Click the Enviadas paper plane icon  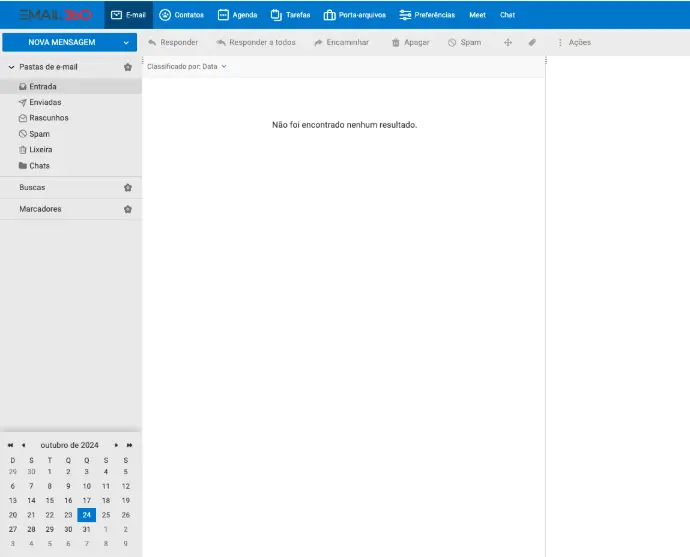pyautogui.click(x=23, y=102)
